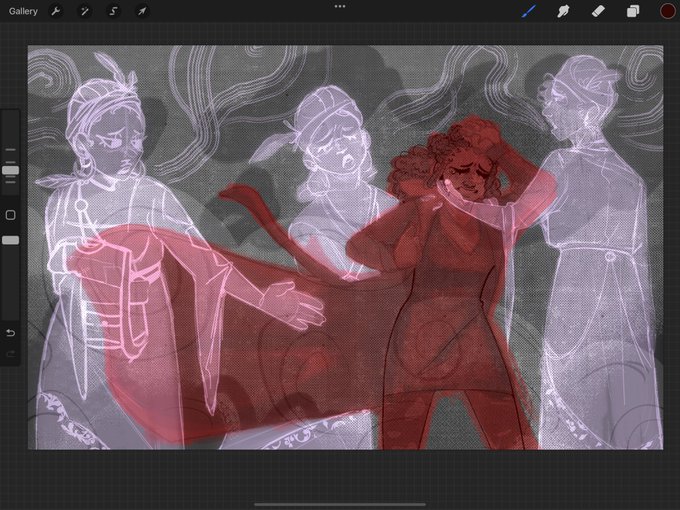Open the dark red color picker
Viewport: 680px width, 510px height.
click(x=667, y=11)
